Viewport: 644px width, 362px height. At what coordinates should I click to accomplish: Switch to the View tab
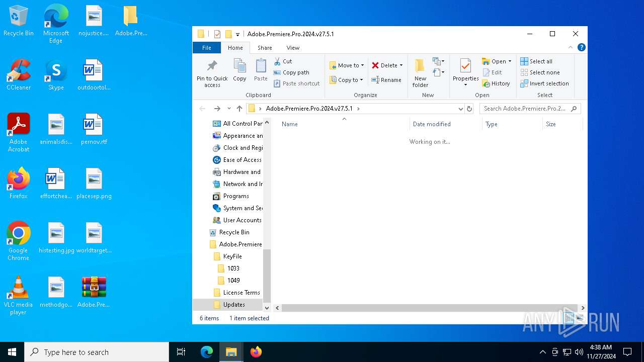click(293, 48)
